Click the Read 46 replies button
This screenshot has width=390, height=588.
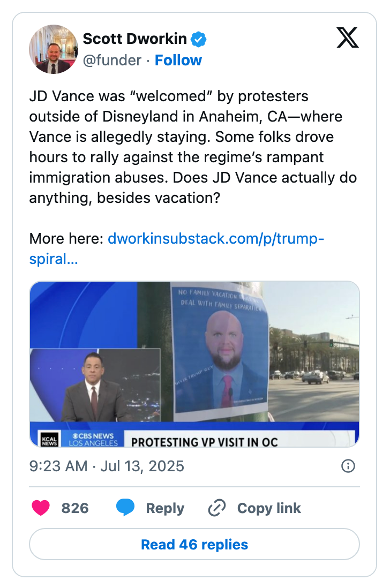tap(194, 544)
